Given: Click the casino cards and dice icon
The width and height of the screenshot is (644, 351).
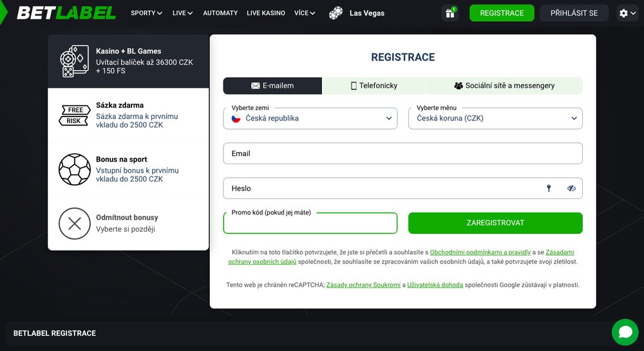Looking at the screenshot, I should point(74,61).
